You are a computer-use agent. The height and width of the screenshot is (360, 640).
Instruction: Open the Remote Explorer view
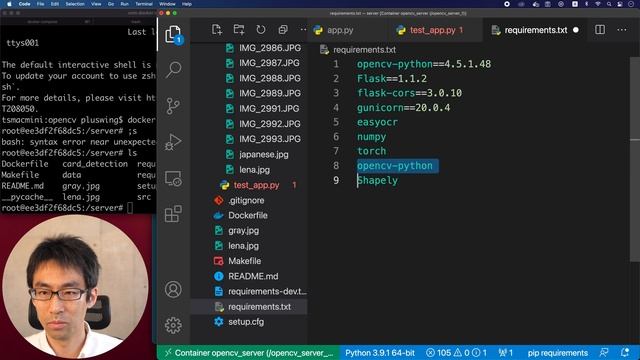173,178
